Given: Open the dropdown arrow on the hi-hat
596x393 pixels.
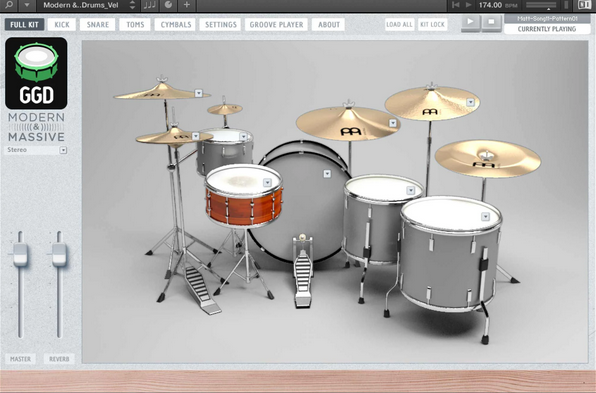Looking at the screenshot, I should (196, 136).
